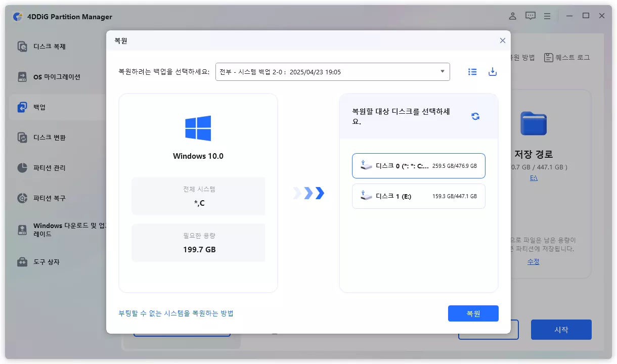Click the OS Migration sidebar icon
The width and height of the screenshot is (617, 364).
click(22, 77)
